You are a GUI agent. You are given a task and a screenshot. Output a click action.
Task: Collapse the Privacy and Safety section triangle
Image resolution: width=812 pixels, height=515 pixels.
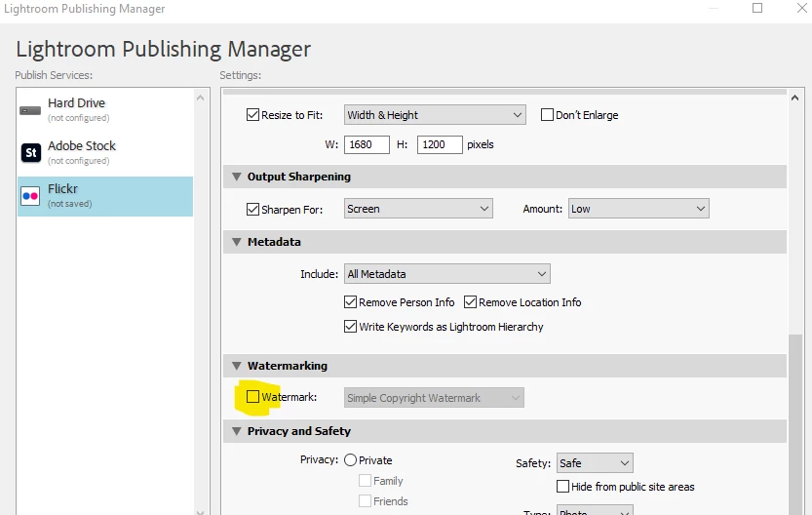pyautogui.click(x=237, y=431)
